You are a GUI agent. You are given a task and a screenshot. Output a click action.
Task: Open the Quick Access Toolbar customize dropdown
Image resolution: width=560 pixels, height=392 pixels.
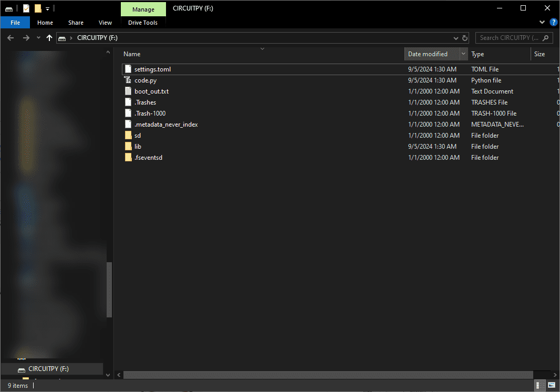[x=47, y=8]
